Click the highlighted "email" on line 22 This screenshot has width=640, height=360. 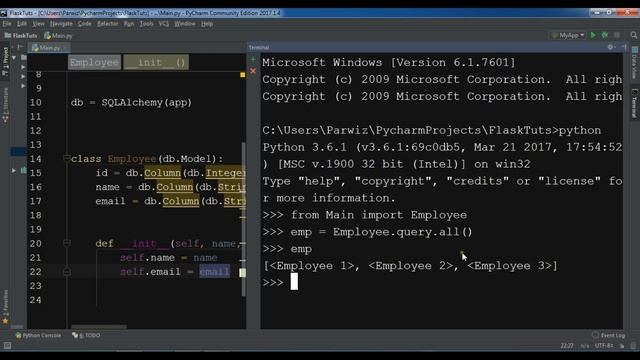[x=215, y=271]
